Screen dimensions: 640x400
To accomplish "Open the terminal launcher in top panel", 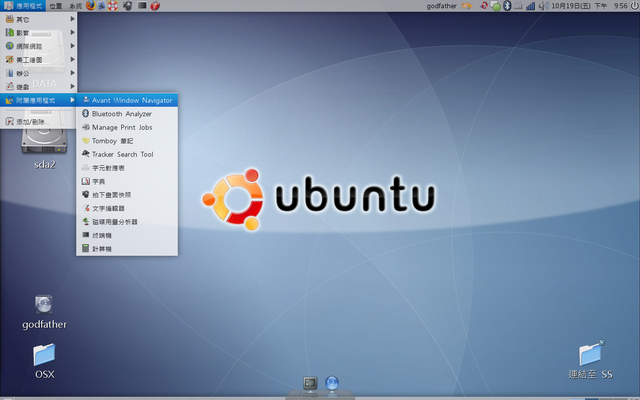I will click(142, 6).
